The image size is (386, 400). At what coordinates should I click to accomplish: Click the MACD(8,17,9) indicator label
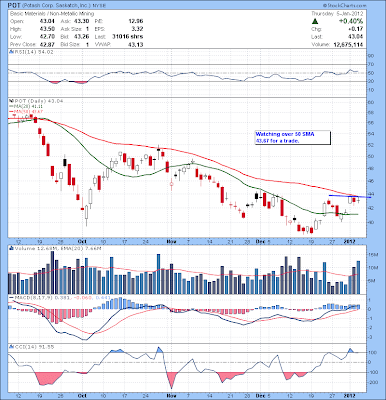click(x=33, y=297)
